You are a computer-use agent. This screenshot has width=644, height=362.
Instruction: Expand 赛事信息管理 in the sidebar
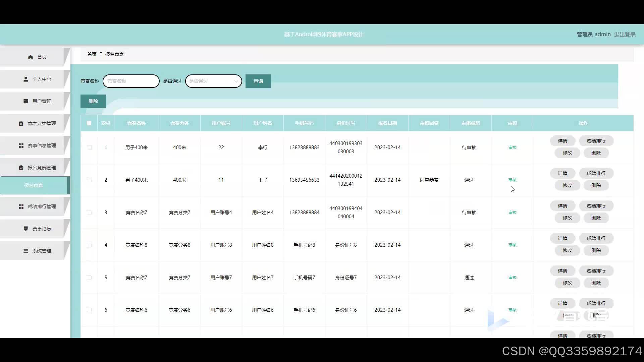tap(35, 145)
